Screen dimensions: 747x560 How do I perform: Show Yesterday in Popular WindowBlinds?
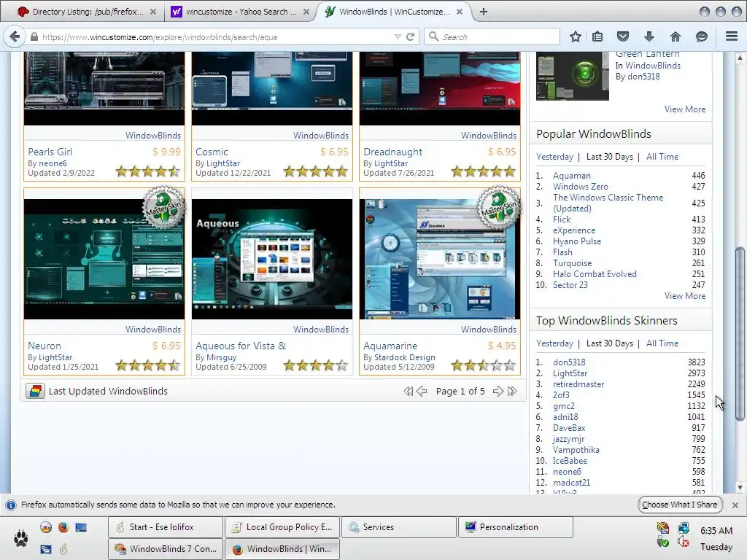554,157
